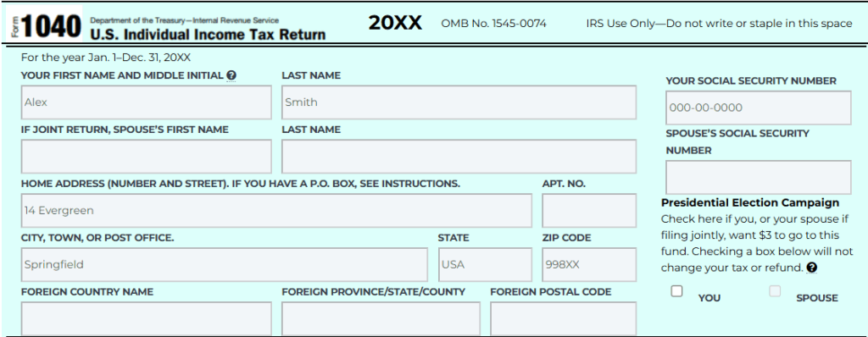Image resolution: width=868 pixels, height=337 pixels.
Task: Click the city field showing Springfield
Action: [x=224, y=264]
